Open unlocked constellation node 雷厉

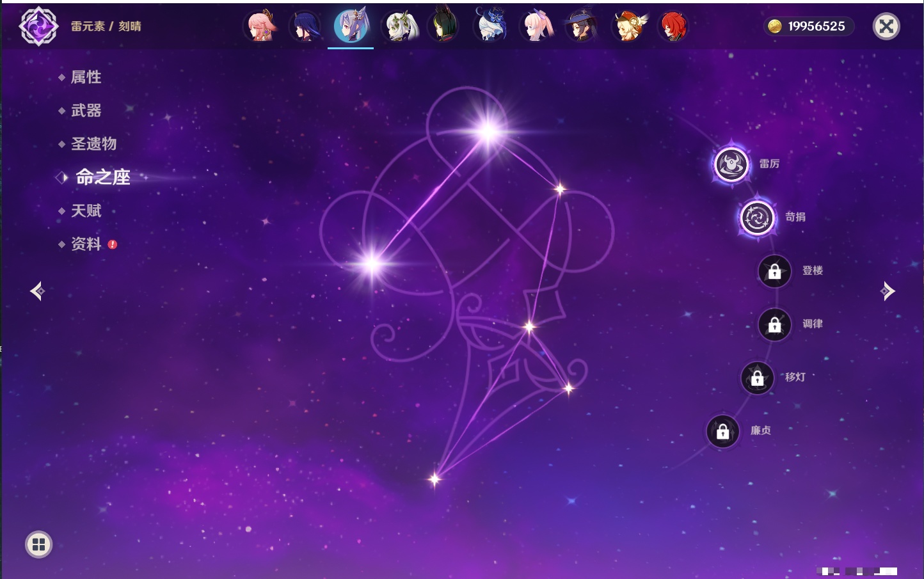coord(731,164)
